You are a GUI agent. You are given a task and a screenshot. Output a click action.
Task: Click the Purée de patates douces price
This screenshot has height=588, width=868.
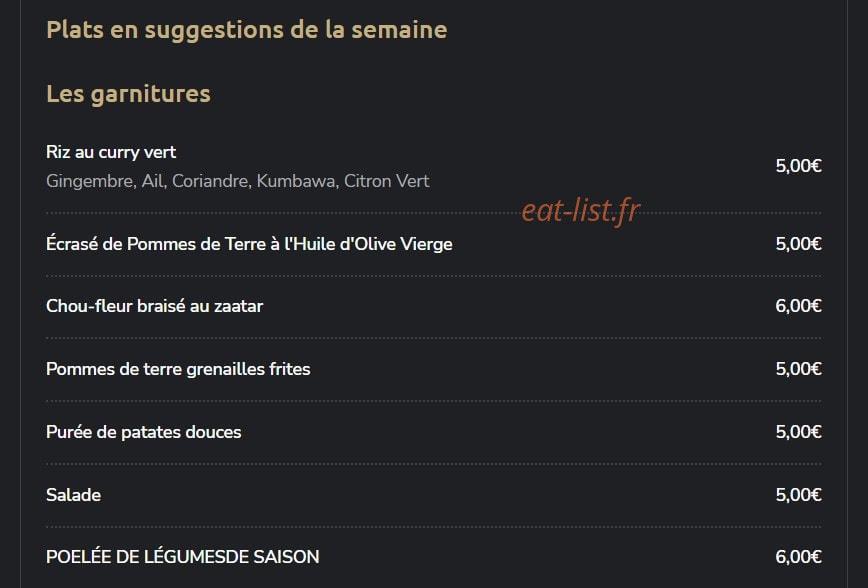point(798,432)
